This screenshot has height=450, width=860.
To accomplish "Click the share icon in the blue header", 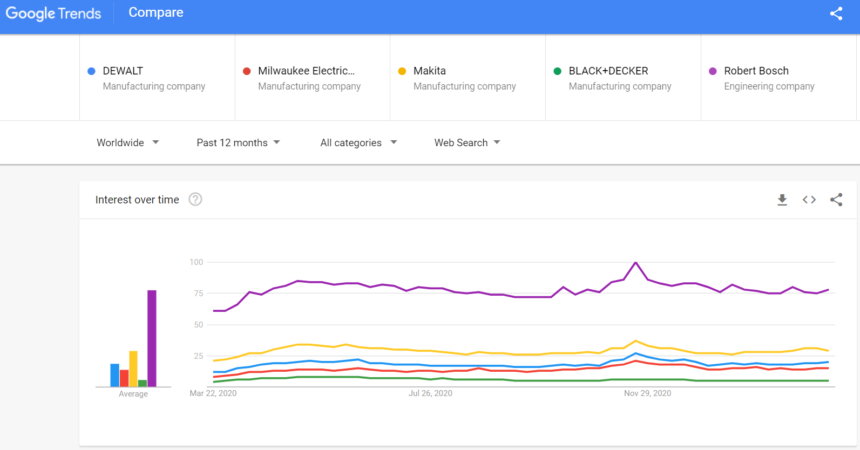I will [836, 14].
